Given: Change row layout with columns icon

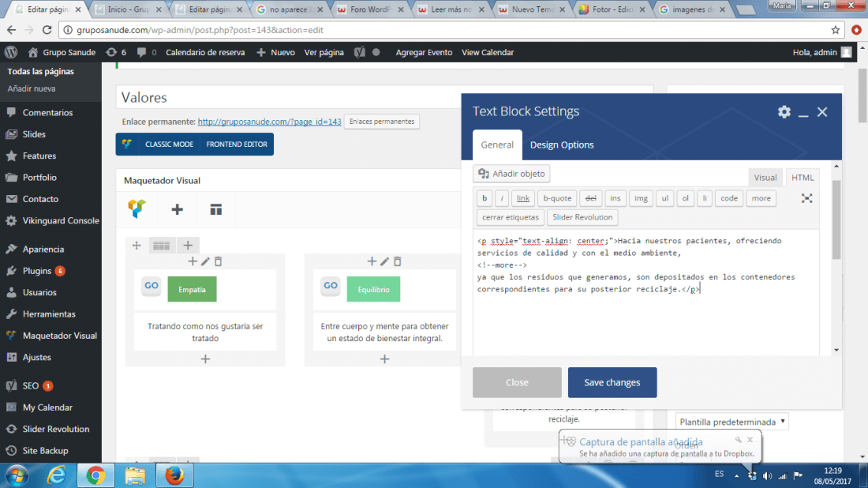Looking at the screenshot, I should 161,246.
